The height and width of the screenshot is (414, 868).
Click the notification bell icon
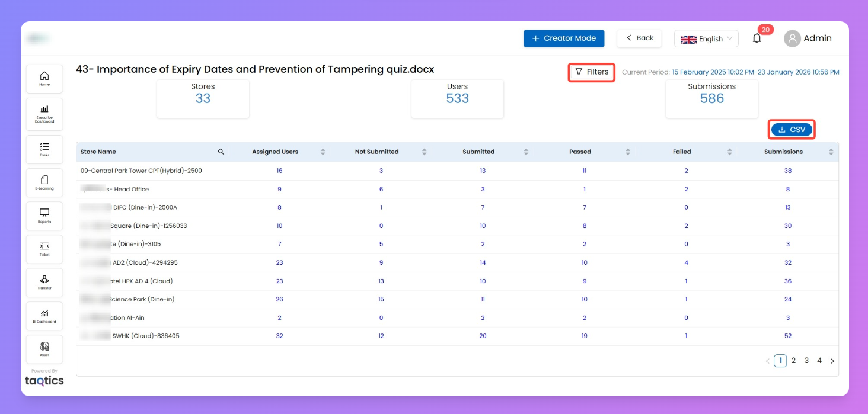tap(757, 38)
